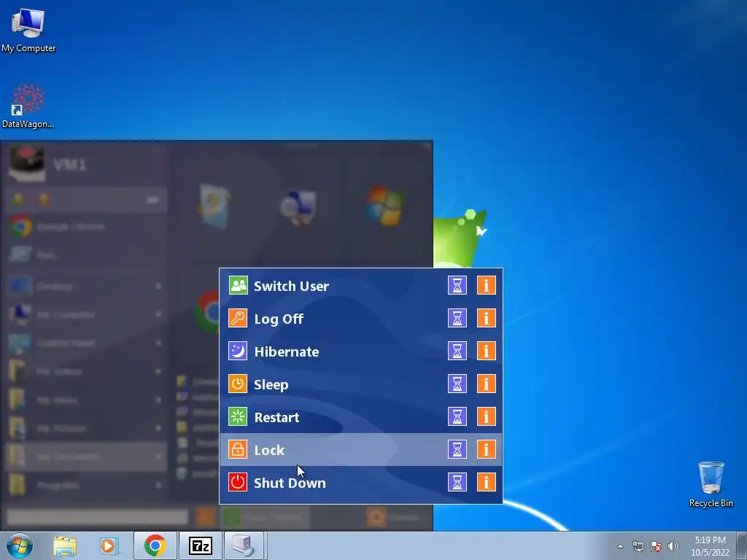Open the Action Center flag icon
747x560 pixels.
pyautogui.click(x=656, y=546)
